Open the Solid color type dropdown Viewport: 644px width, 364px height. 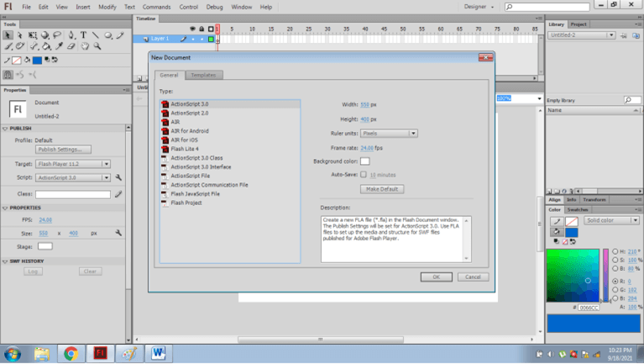click(x=611, y=220)
